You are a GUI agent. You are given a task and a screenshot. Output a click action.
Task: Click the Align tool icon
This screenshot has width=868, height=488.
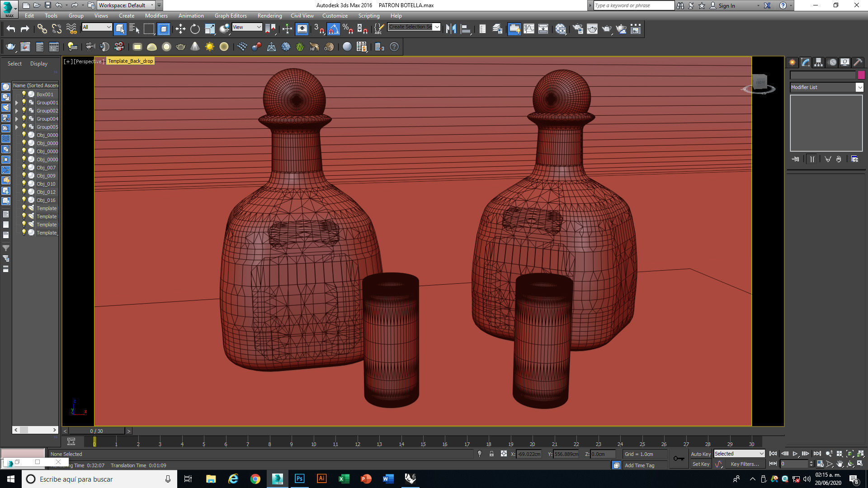(466, 29)
